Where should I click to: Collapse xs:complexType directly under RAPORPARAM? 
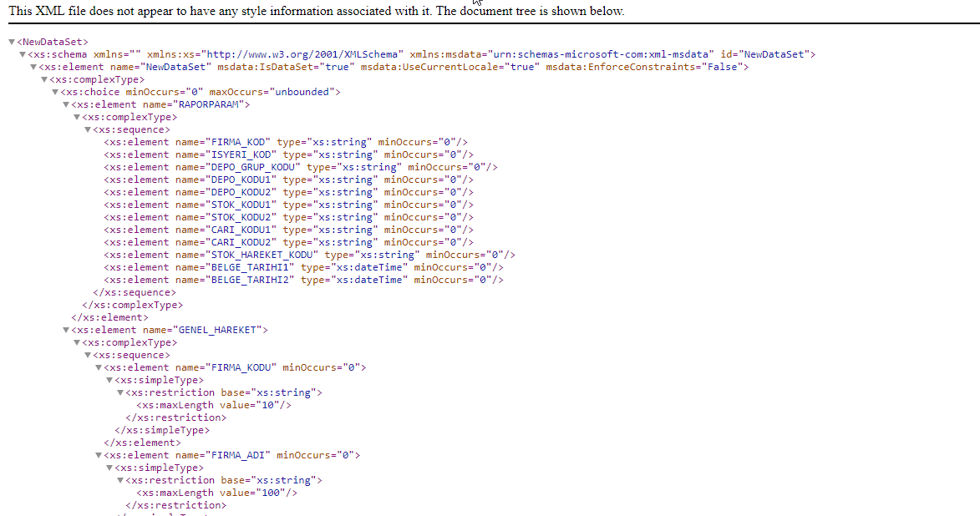click(76, 117)
